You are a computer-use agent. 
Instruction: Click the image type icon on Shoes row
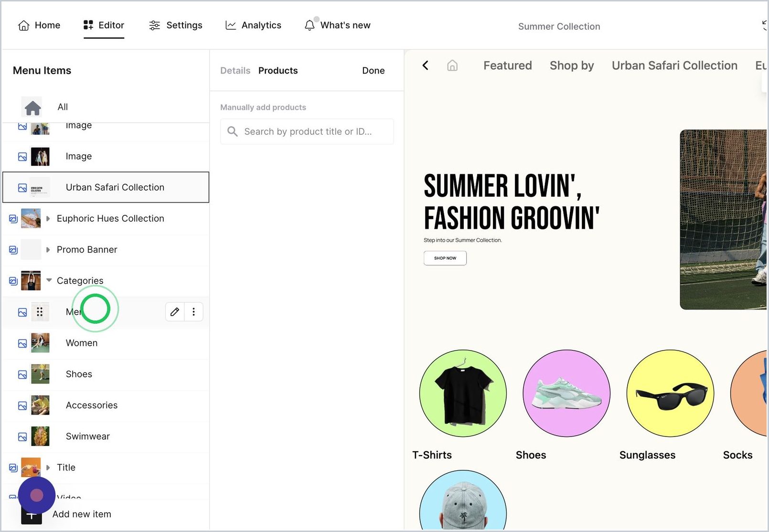tap(22, 374)
